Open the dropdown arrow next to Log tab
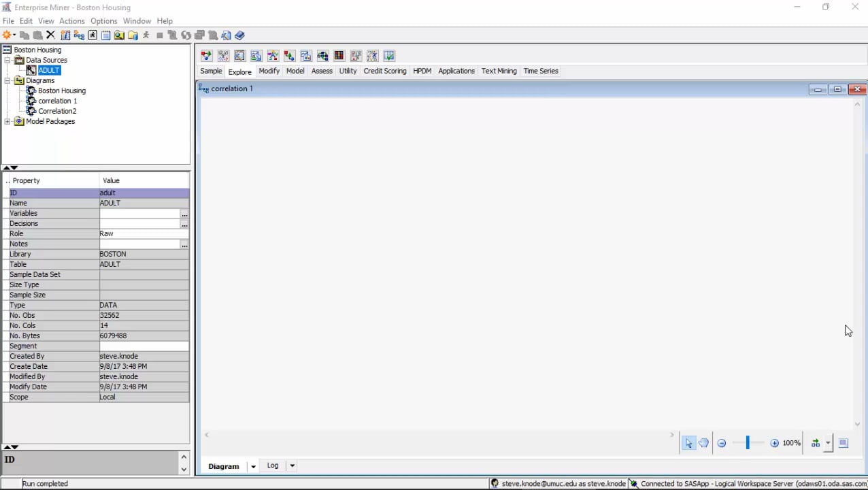 (x=292, y=466)
